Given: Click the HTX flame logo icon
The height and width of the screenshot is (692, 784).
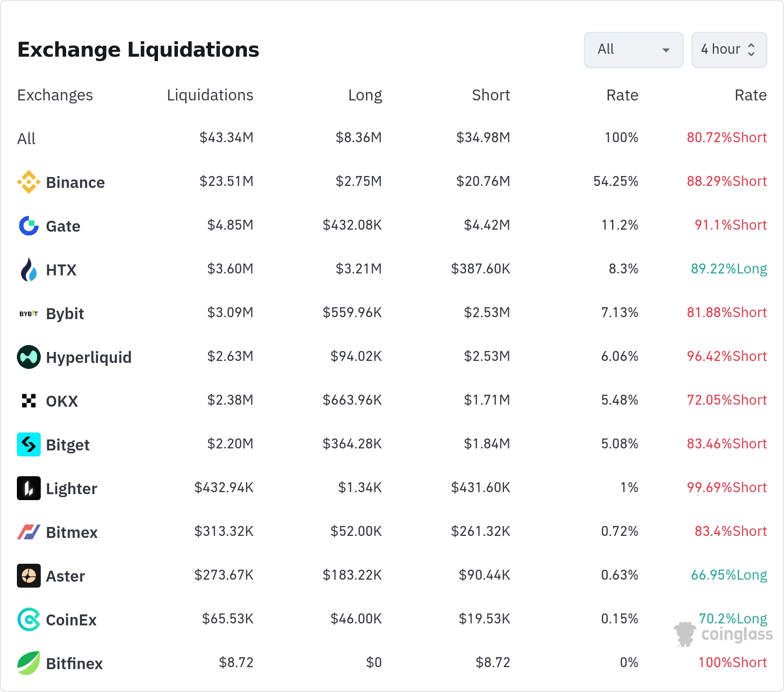Looking at the screenshot, I should coord(29,269).
